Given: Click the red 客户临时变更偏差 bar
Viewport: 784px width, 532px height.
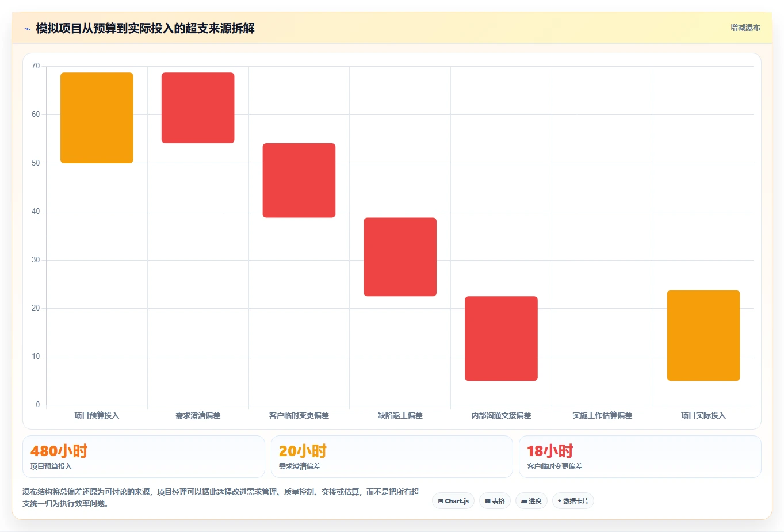Looking at the screenshot, I should click(x=299, y=181).
